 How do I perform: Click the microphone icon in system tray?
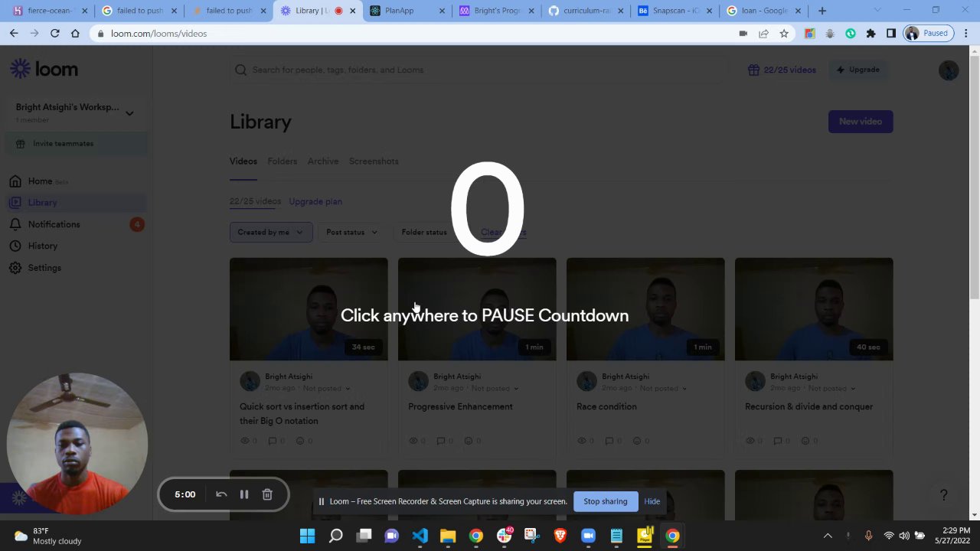[x=868, y=536]
